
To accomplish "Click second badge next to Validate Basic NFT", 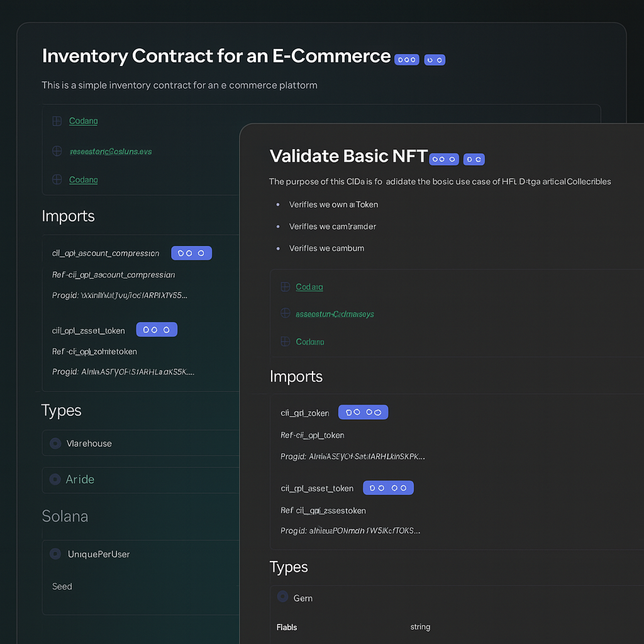I will tap(474, 160).
